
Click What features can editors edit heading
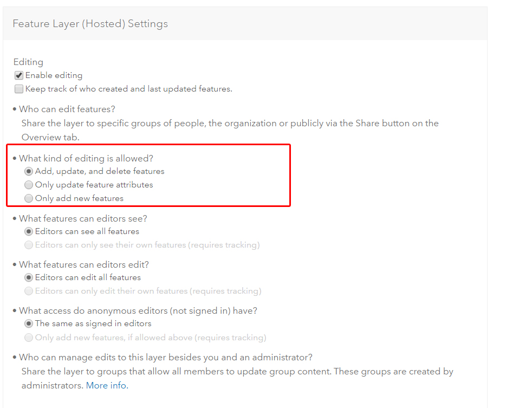coord(84,264)
